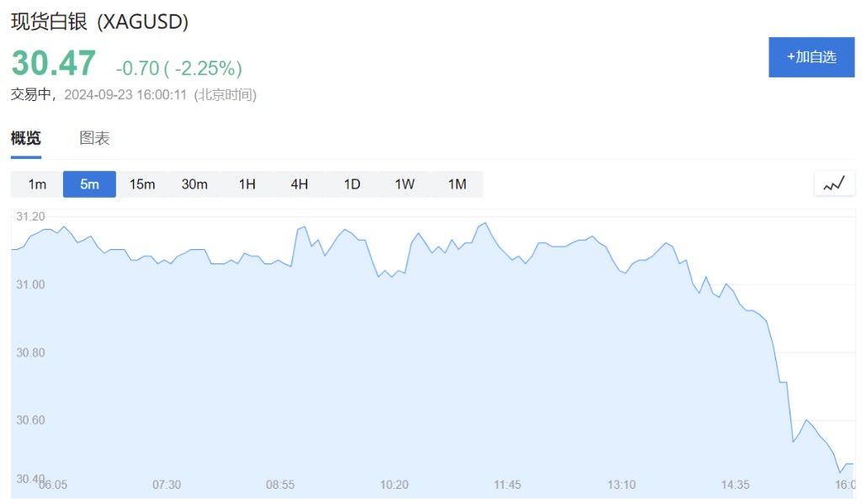The image size is (862, 504).
Task: Switch chart to 15m interval
Action: [142, 184]
